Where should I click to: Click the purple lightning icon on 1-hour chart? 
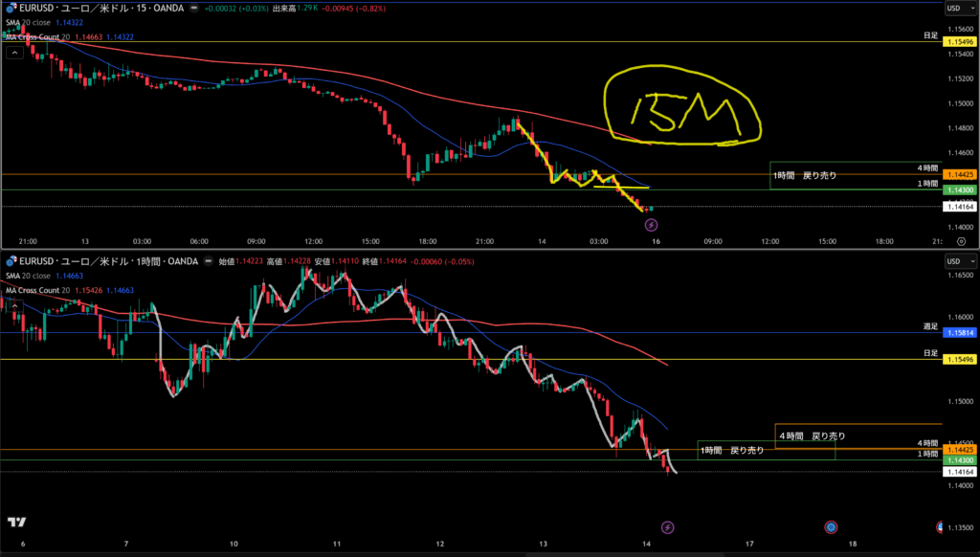point(668,527)
